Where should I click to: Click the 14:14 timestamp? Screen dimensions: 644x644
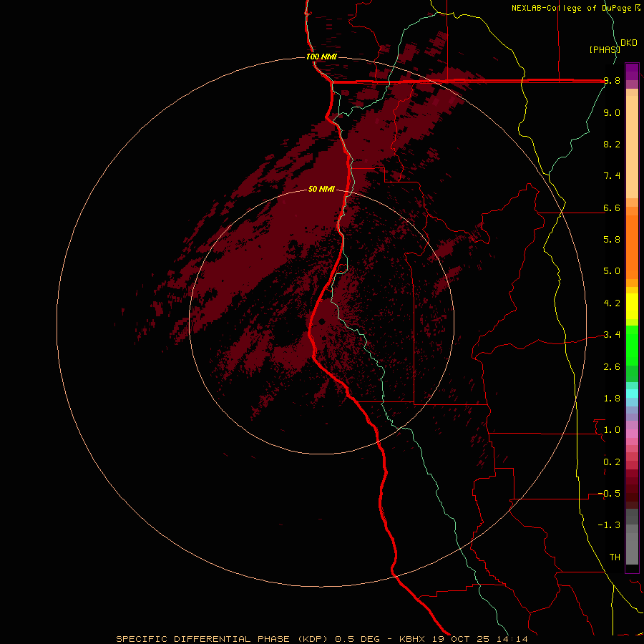click(512, 639)
